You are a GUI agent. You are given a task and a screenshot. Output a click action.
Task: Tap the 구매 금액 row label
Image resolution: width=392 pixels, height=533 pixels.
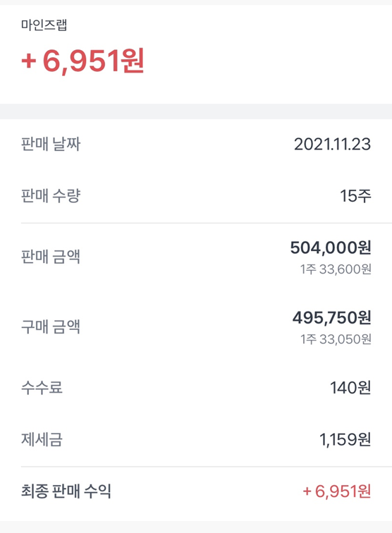coord(51,326)
